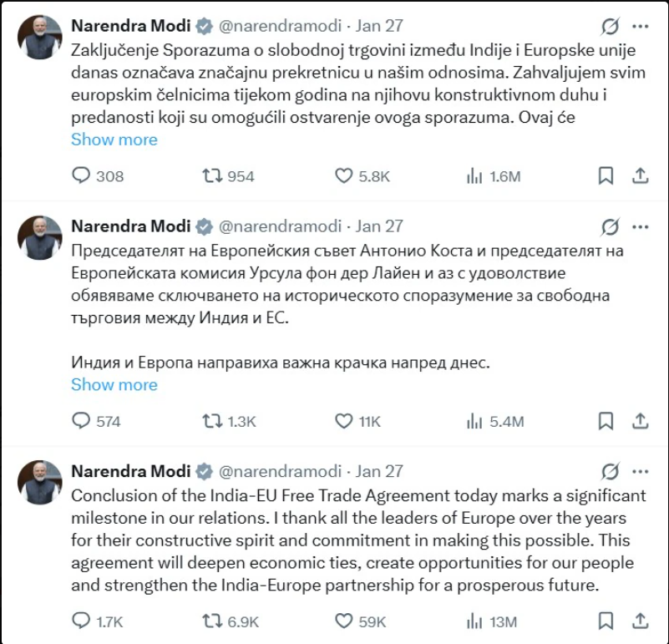Share the English India-EU Free Trade tweet
The height and width of the screenshot is (644, 669).
[x=640, y=621]
